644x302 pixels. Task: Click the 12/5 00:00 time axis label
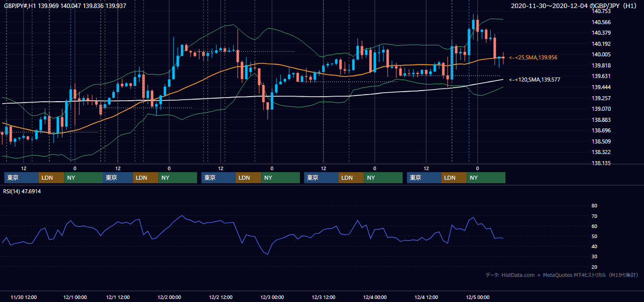(478, 297)
